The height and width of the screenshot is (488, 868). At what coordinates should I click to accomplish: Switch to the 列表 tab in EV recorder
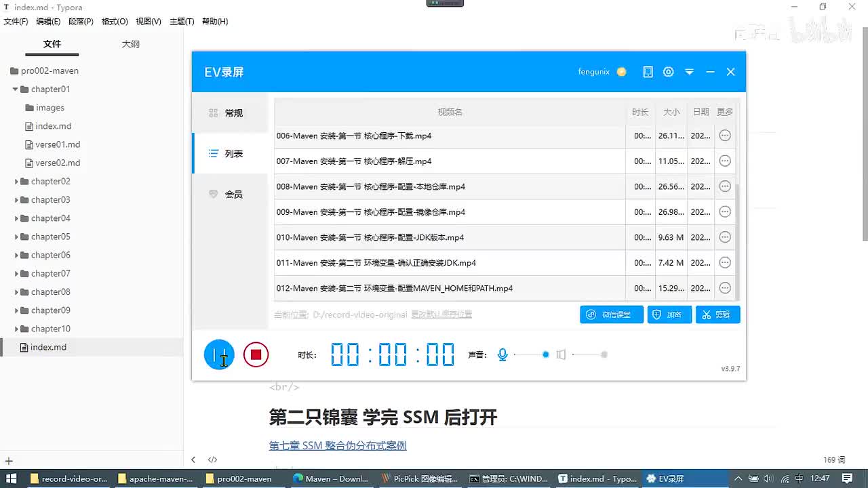[x=231, y=154]
